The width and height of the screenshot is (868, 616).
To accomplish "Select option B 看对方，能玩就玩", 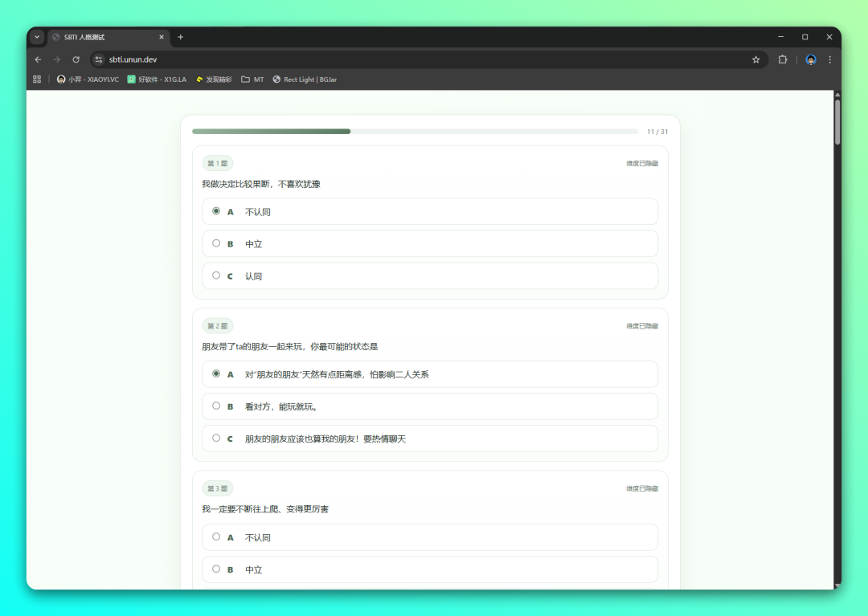I will tap(216, 406).
